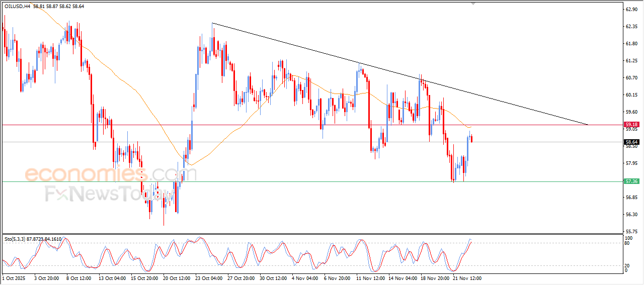
Task: Click the 21 Nov 12:00 time label
Action: tap(466, 277)
